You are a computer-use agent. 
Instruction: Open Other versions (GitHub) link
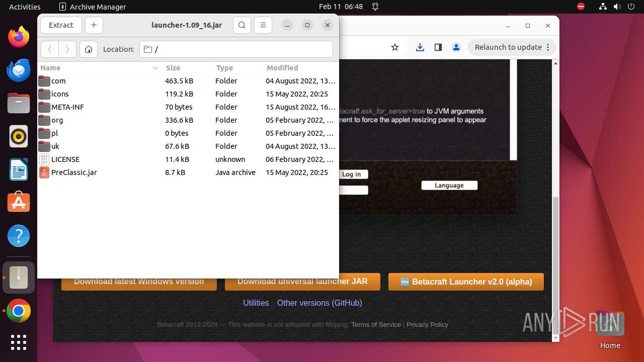click(x=319, y=303)
